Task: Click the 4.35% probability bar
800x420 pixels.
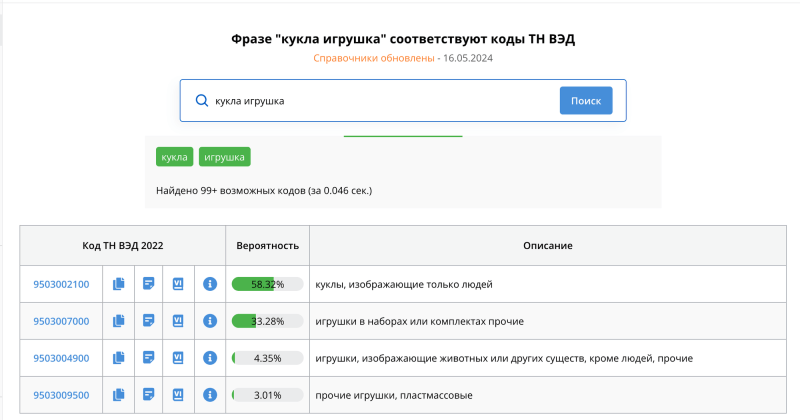Action: tap(267, 358)
